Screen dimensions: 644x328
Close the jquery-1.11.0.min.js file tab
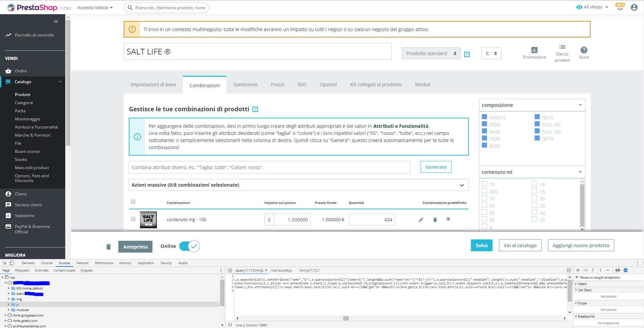tap(266, 270)
